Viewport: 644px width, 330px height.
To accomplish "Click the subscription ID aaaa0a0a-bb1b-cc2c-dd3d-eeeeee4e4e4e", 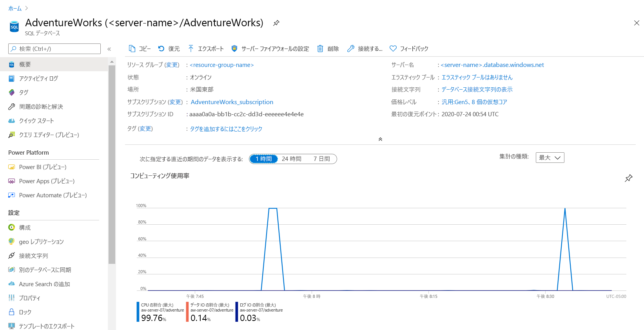I will click(247, 114).
